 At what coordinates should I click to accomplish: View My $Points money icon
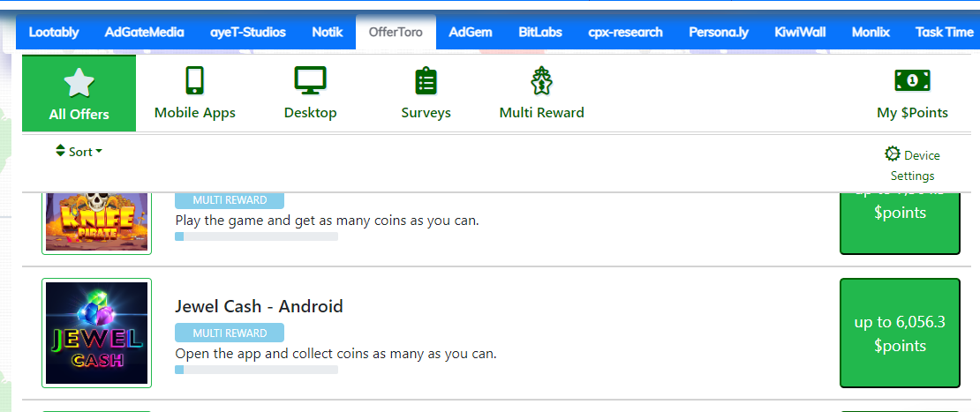[913, 80]
